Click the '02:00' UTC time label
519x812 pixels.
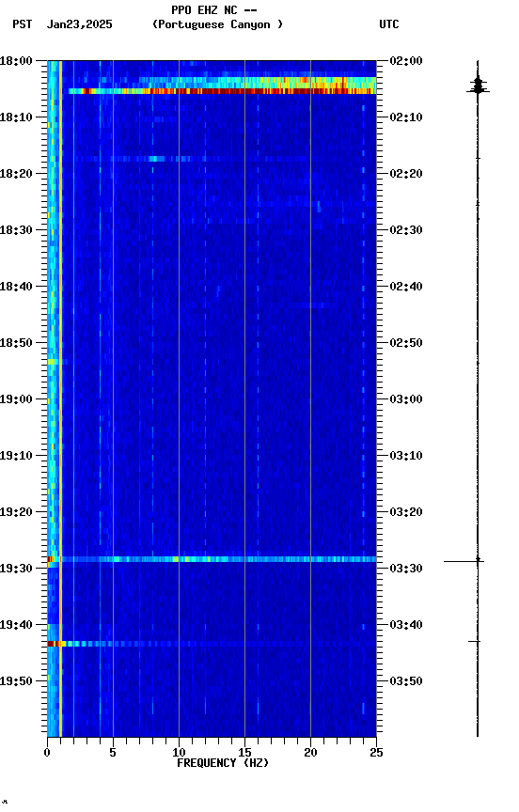(406, 60)
